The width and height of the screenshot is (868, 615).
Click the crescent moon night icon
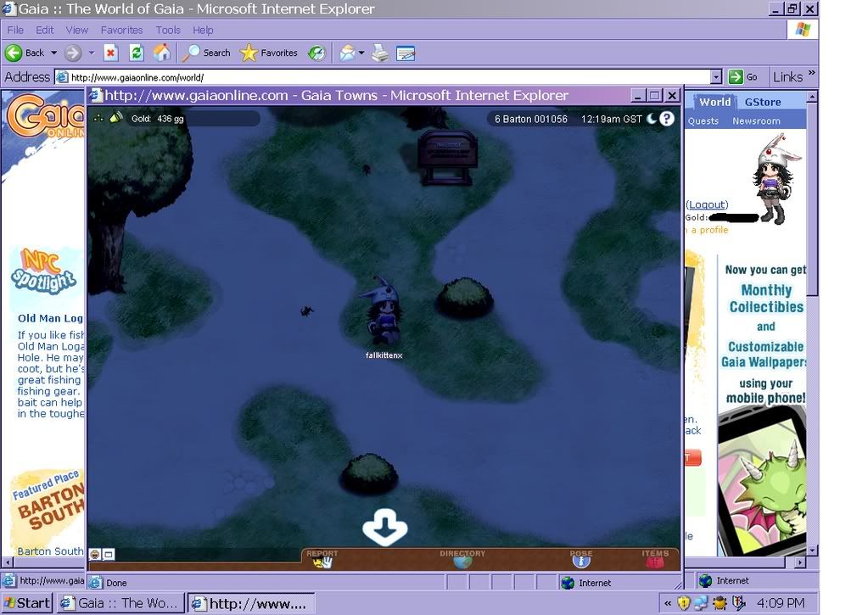[x=652, y=118]
